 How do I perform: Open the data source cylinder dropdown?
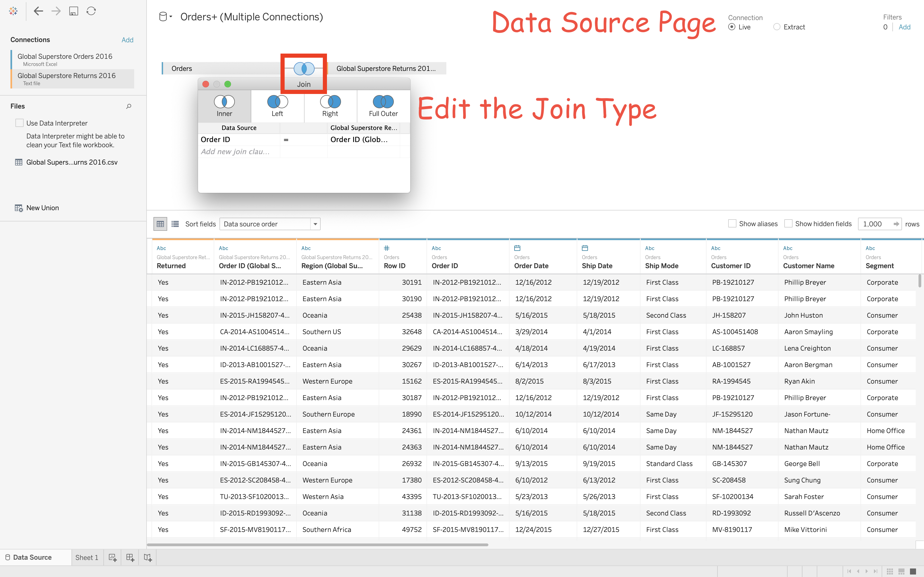click(x=165, y=17)
